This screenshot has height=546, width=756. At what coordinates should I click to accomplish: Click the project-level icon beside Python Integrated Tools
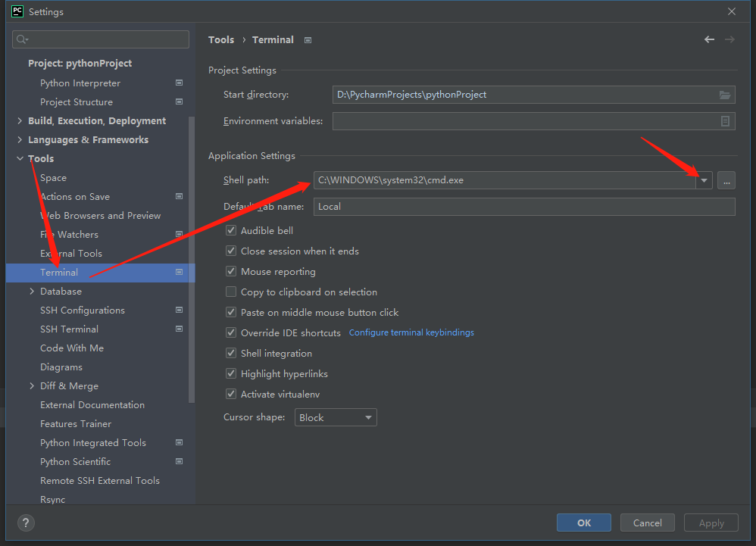pos(179,442)
